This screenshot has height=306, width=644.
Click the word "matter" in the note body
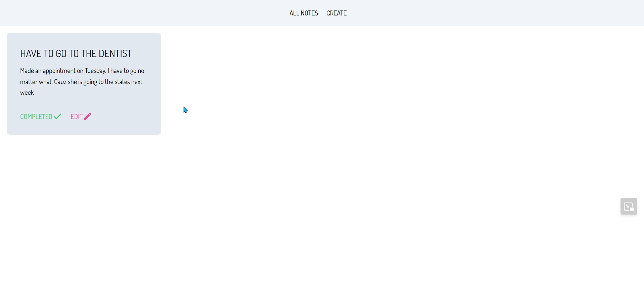tap(29, 82)
